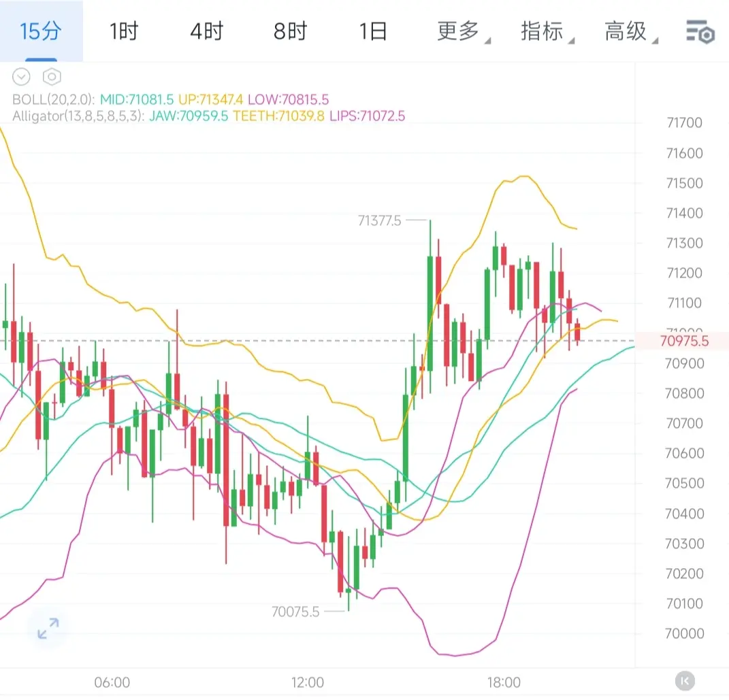Open chart settings list icon
The image size is (729, 700).
pyautogui.click(x=700, y=31)
